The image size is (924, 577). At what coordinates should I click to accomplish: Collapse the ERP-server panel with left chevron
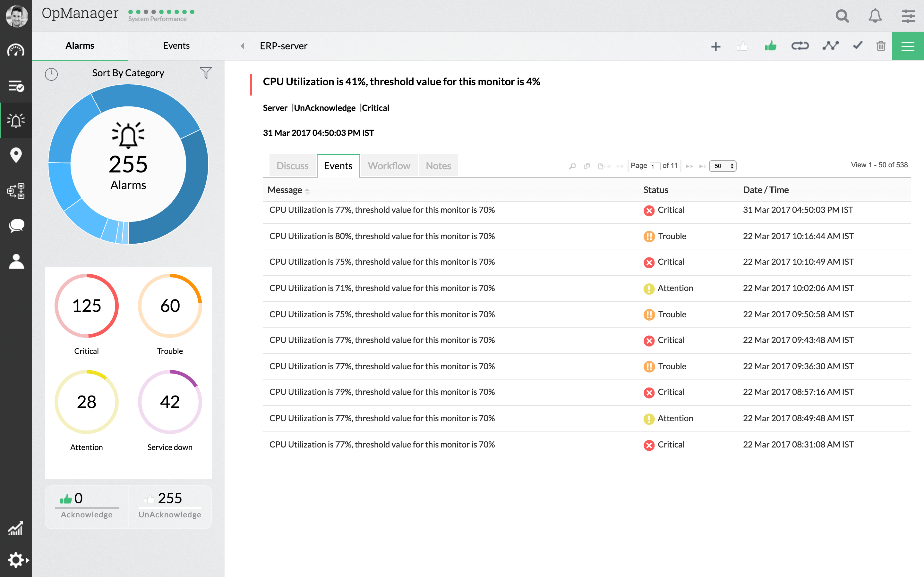tap(243, 46)
